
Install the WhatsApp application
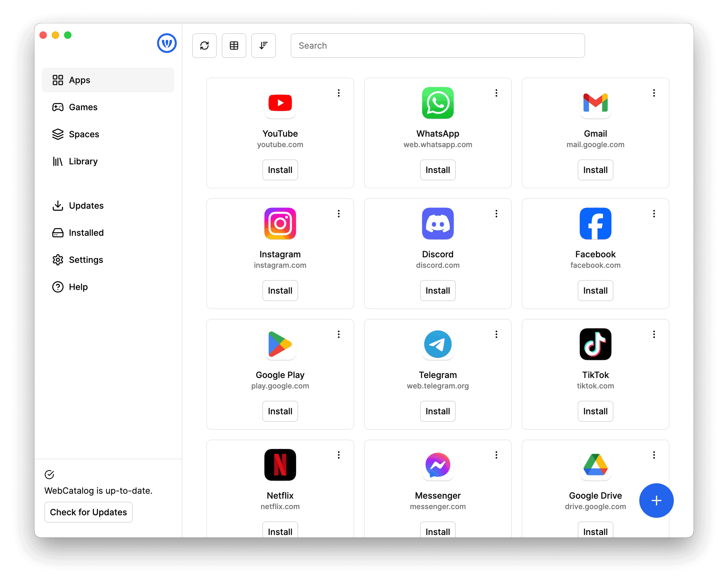coord(438,170)
